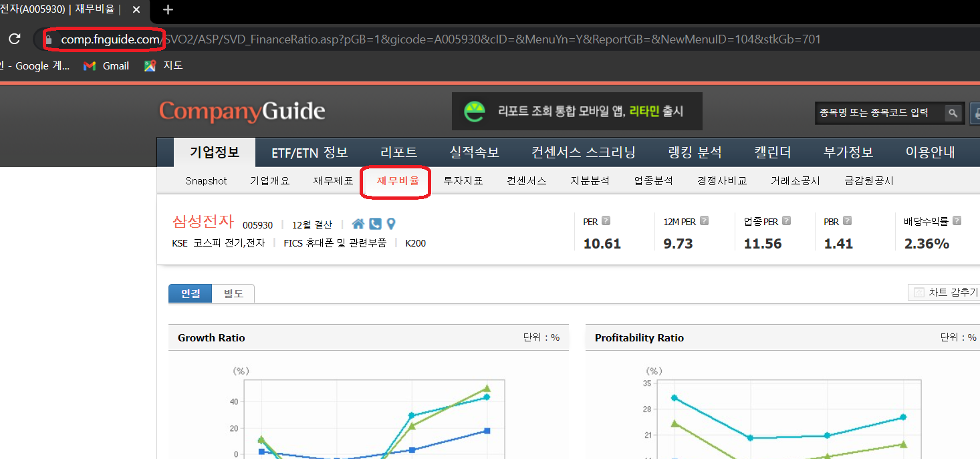Click the PBR value 1.41
Screen dimensions: 980x459
839,244
